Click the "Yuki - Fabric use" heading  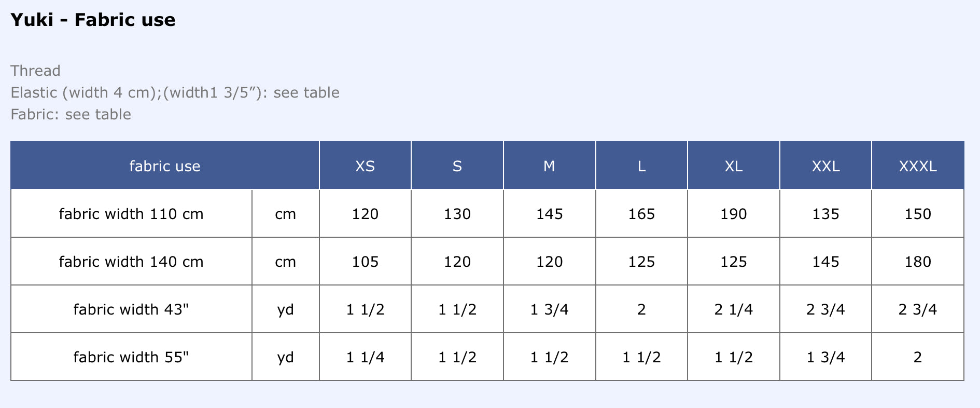[x=93, y=20]
